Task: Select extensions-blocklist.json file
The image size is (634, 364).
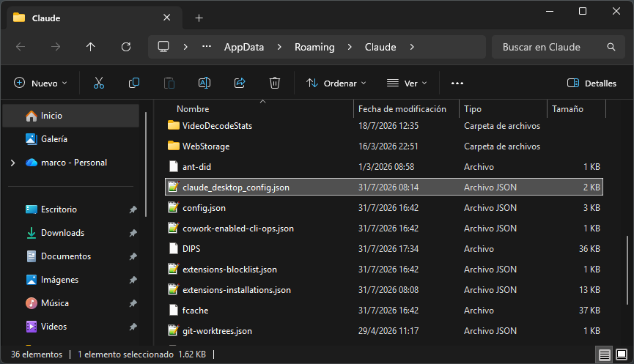Action: click(384, 270)
